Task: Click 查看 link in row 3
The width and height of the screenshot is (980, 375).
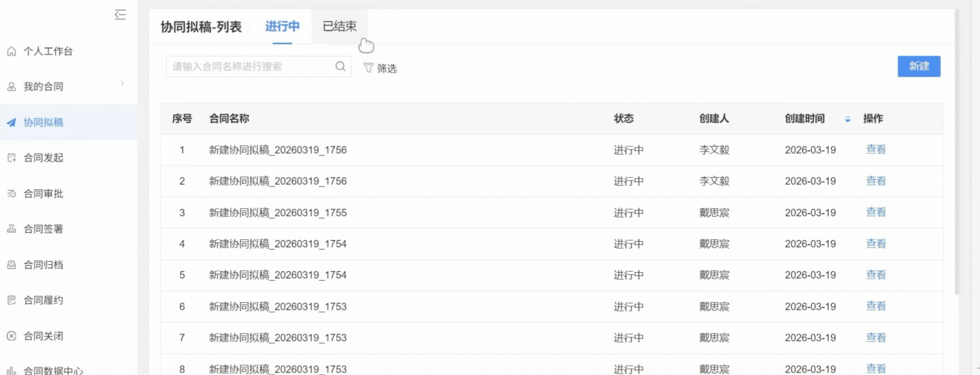Action: (x=875, y=212)
